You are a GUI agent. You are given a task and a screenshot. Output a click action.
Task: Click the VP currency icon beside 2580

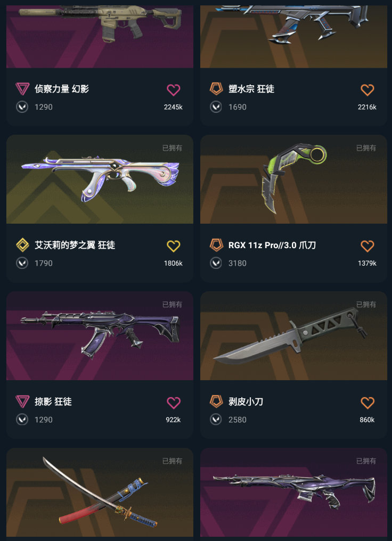[x=216, y=420]
